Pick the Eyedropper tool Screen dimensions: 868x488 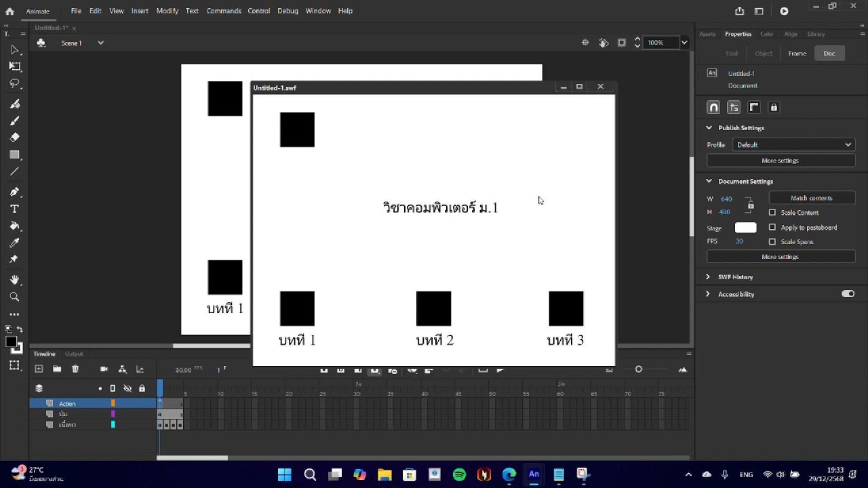tap(14, 243)
